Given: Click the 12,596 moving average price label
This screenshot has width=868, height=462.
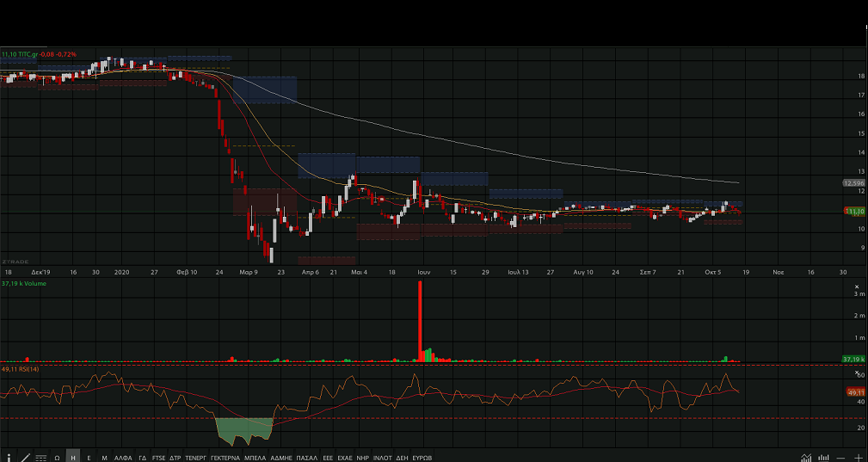Looking at the screenshot, I should (853, 182).
